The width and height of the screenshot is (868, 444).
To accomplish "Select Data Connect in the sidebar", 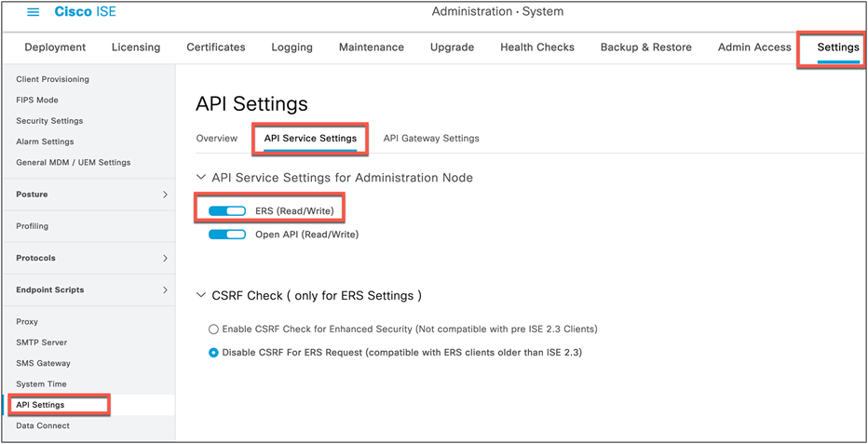I will click(43, 425).
